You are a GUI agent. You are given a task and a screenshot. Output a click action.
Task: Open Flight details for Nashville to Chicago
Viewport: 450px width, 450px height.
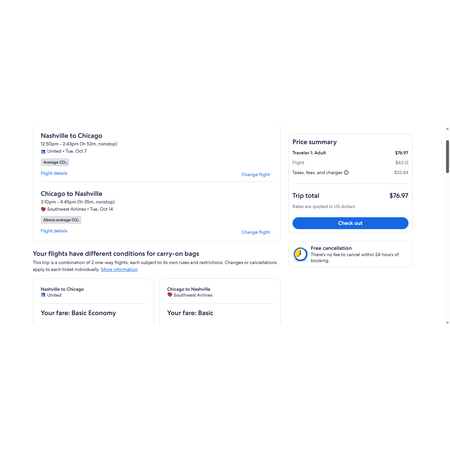(x=54, y=173)
